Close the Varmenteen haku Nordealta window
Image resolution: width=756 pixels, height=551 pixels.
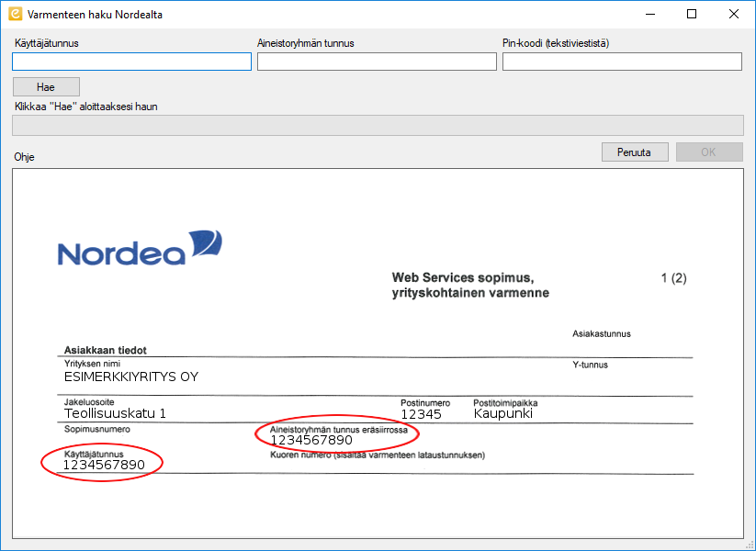[734, 14]
